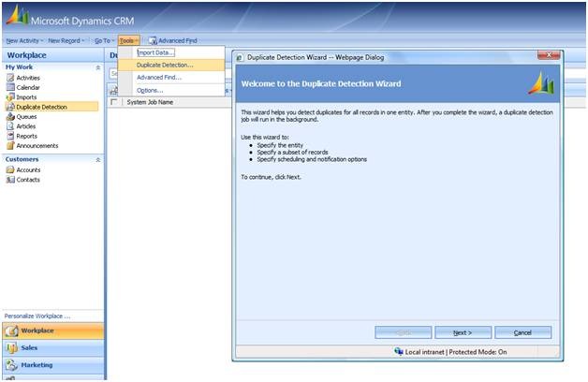Click the wizard dialog title bar page icon
The image size is (588, 382).
click(x=240, y=58)
